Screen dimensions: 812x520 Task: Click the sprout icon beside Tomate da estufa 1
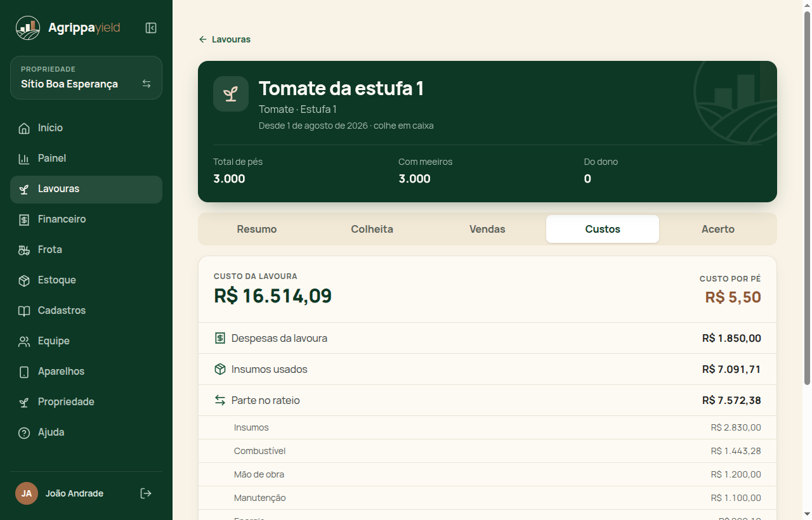click(231, 94)
